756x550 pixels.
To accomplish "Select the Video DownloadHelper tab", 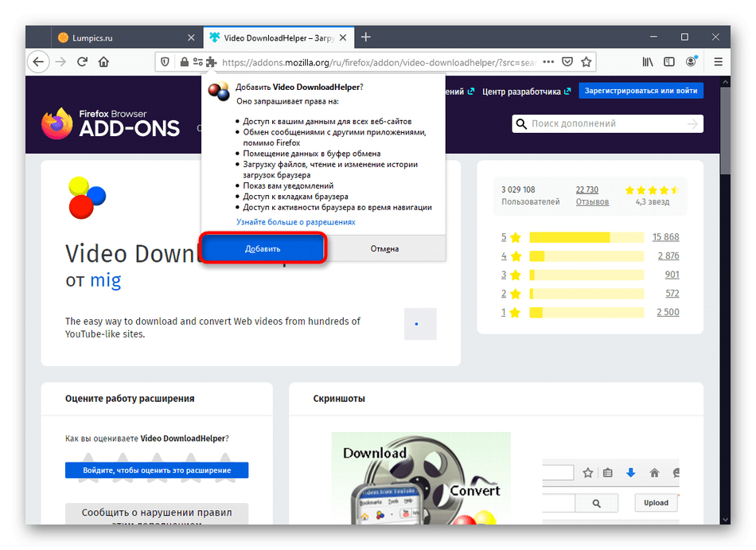I will click(279, 37).
